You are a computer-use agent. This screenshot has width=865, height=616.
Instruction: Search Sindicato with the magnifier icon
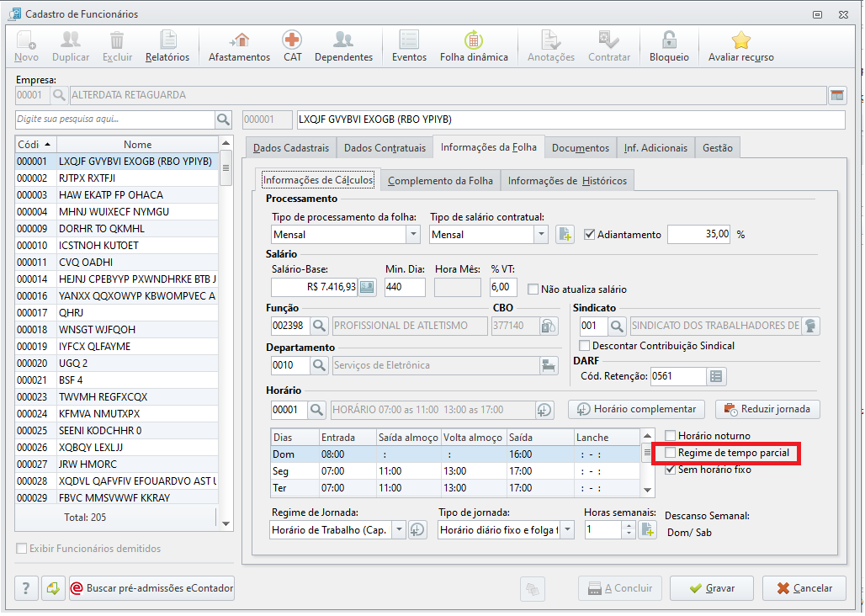click(x=617, y=326)
